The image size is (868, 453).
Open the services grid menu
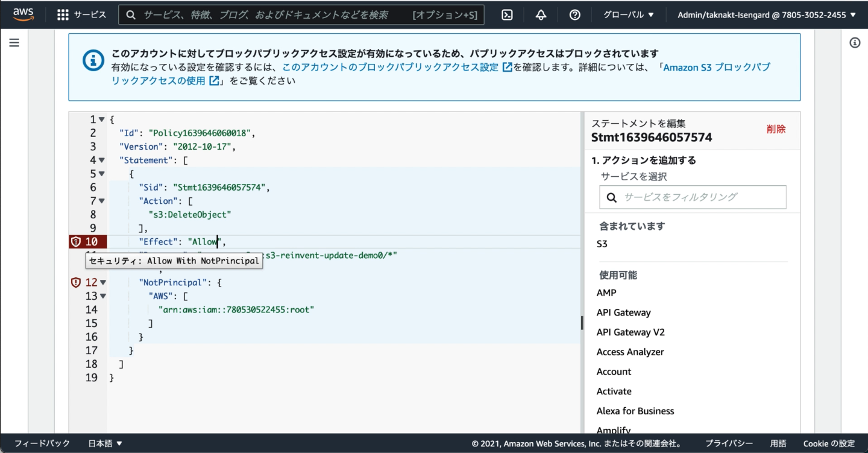pos(63,15)
